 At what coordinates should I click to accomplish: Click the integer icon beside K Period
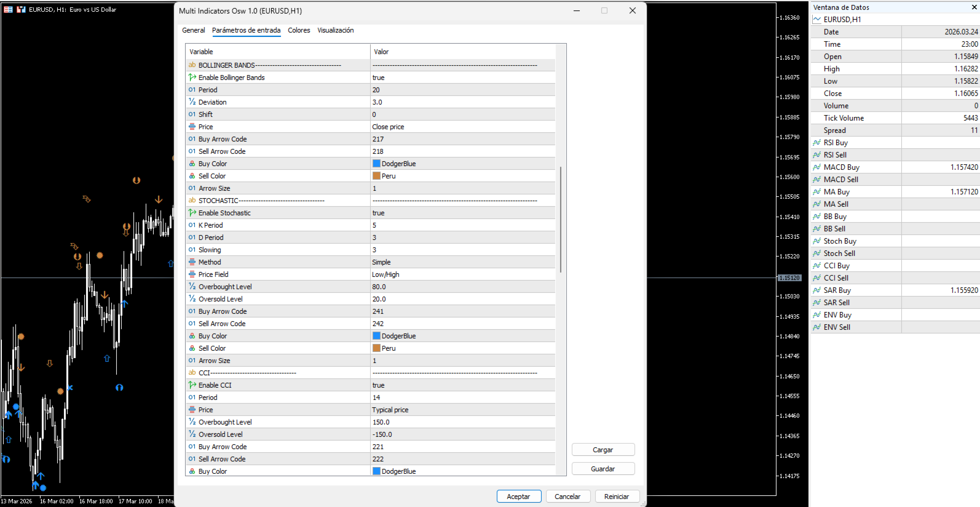tap(192, 225)
